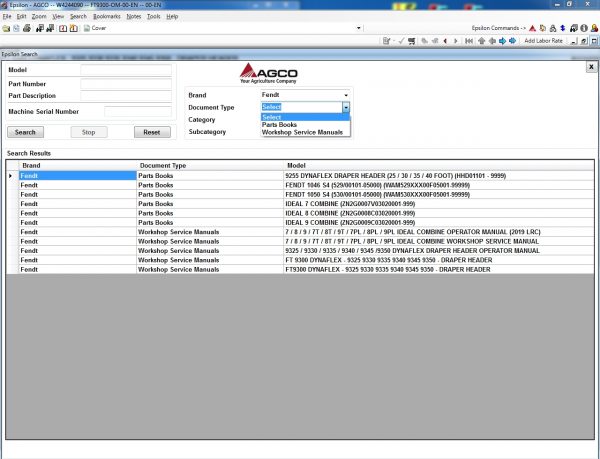The width and height of the screenshot is (600, 459).
Task: Select the IDEAL COMBINE OPERATOR MANUAL row
Action: pos(300,232)
